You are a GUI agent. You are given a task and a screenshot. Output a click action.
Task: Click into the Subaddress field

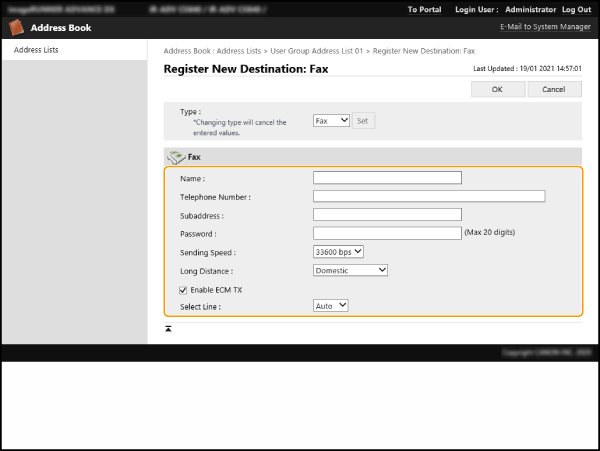coord(387,214)
